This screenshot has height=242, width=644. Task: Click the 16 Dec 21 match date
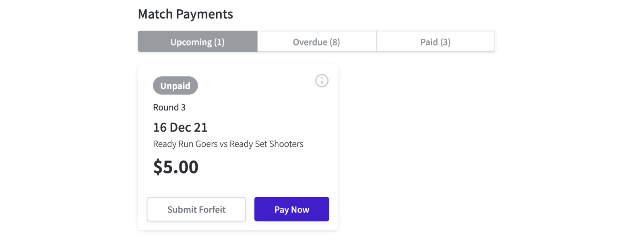point(180,127)
